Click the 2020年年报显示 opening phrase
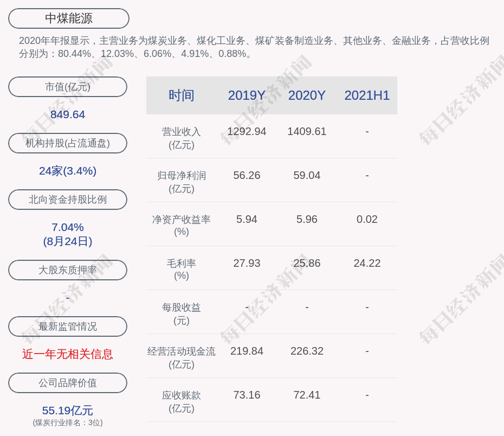Viewport: 504px width, 436px height. click(54, 41)
